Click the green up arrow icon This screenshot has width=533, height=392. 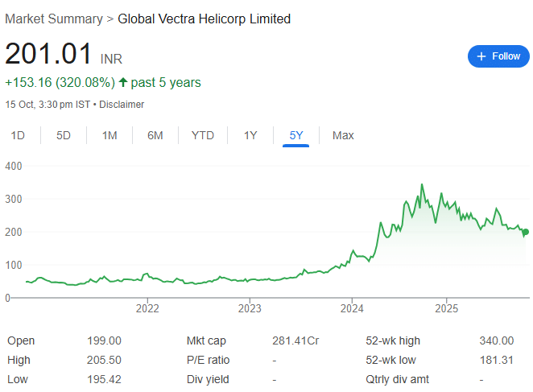122,82
